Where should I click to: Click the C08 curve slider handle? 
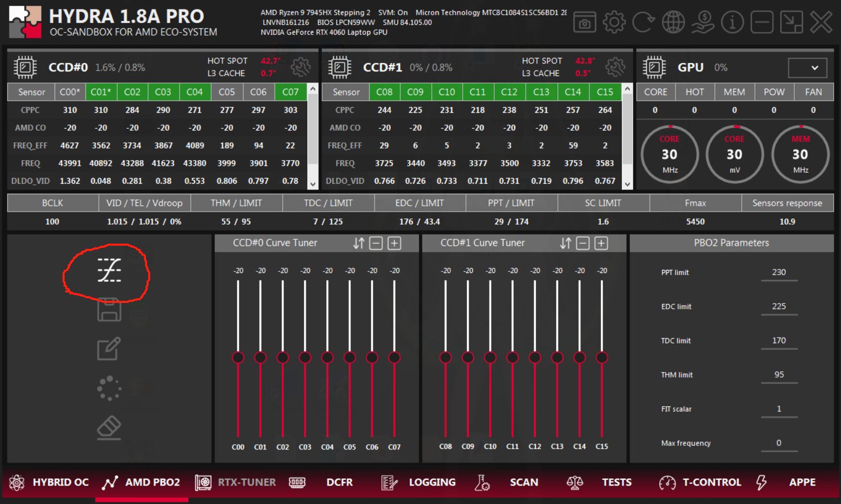click(445, 358)
